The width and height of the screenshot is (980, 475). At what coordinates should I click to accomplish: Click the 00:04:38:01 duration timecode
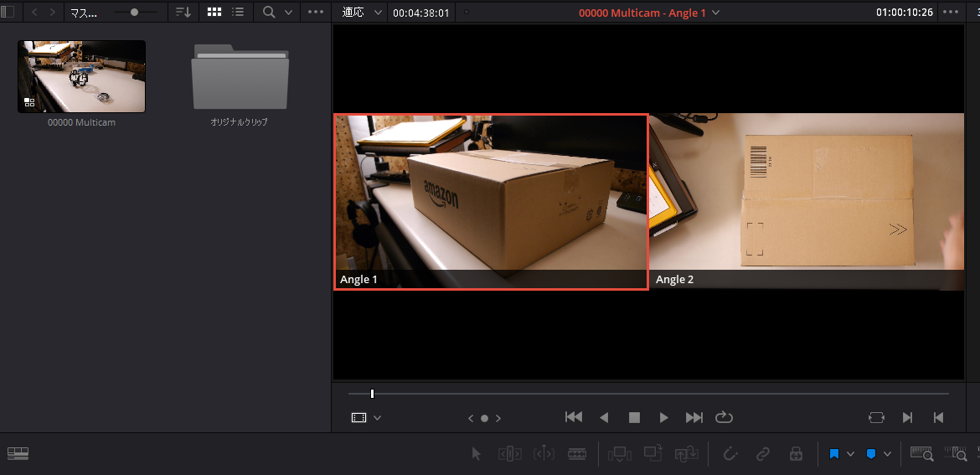[421, 13]
